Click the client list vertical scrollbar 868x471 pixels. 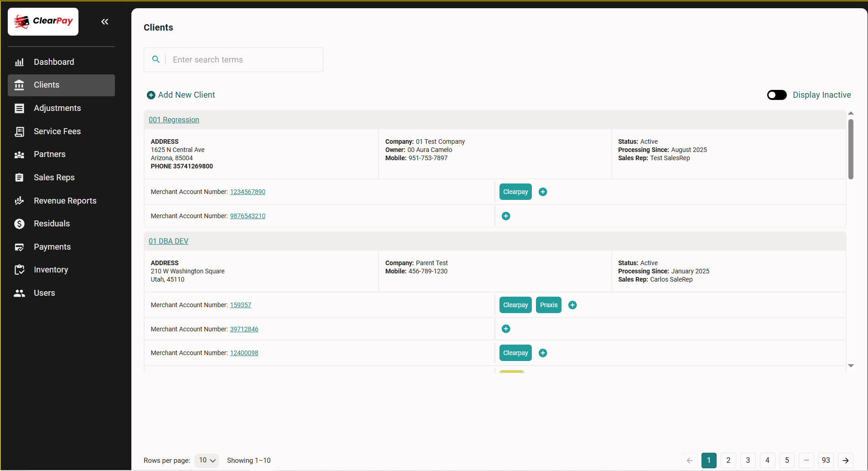850,149
